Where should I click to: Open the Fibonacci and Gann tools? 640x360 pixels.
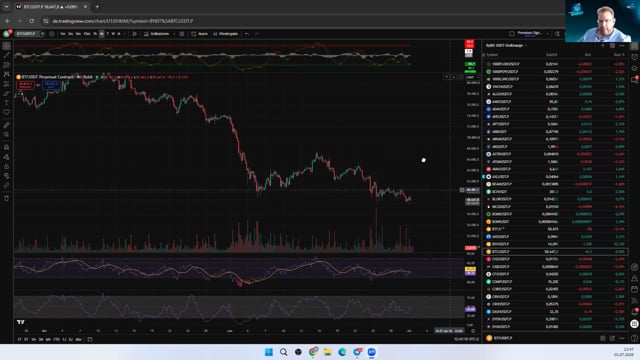(x=7, y=65)
